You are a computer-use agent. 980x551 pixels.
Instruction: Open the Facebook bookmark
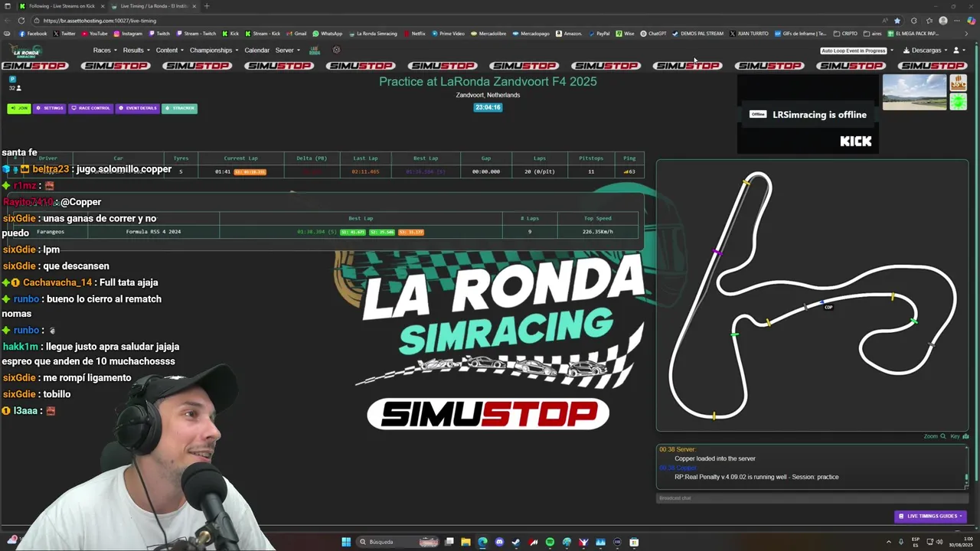click(x=34, y=34)
